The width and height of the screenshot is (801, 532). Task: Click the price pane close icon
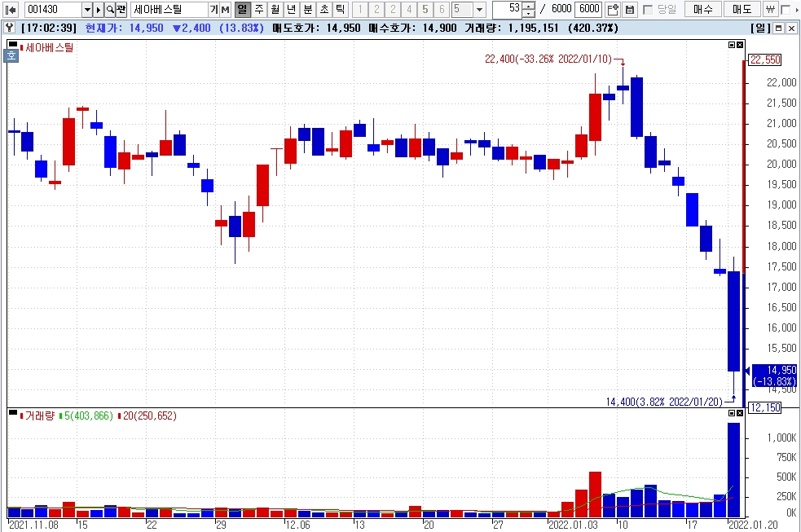point(740,45)
